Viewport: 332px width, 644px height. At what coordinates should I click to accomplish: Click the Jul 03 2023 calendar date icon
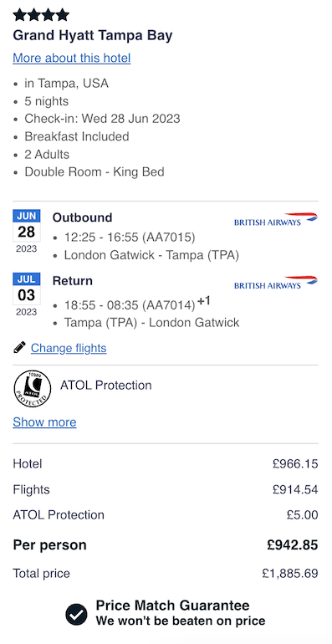pyautogui.click(x=27, y=295)
